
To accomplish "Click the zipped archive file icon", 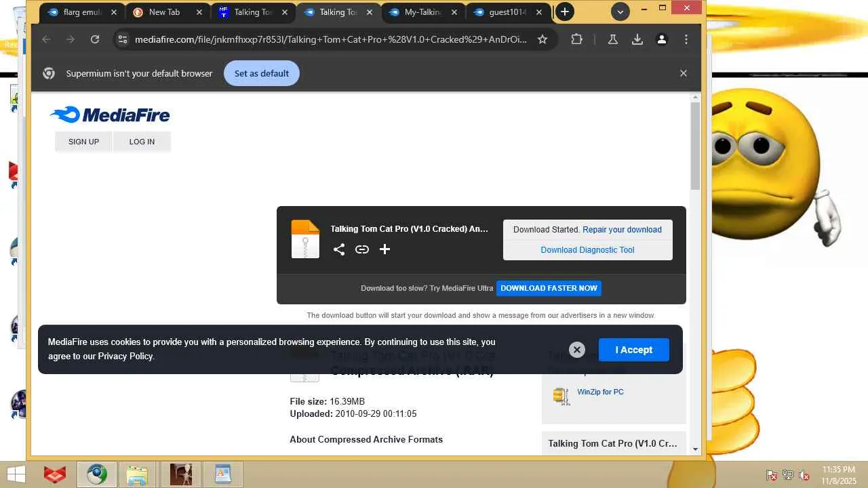I will (x=305, y=239).
